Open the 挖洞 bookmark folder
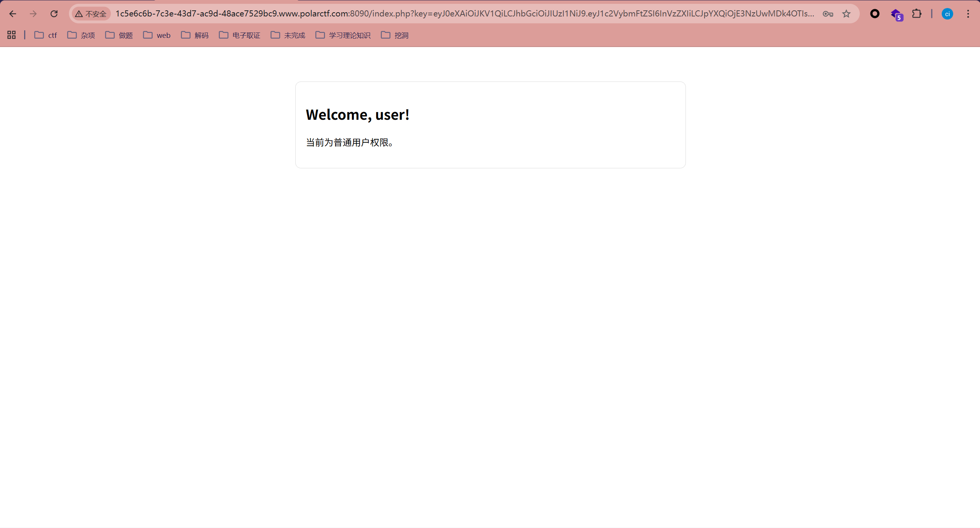 (395, 35)
